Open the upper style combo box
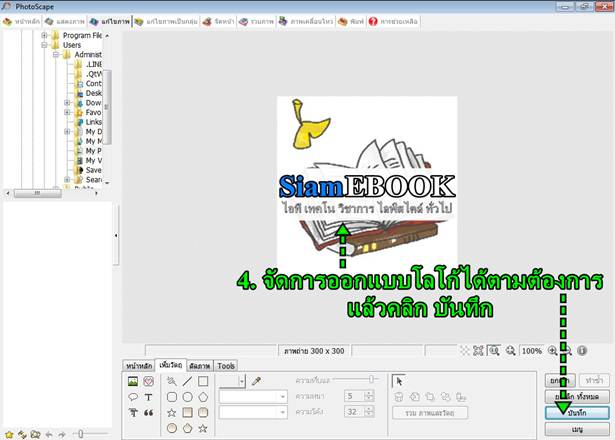Image resolution: width=615 pixels, height=440 pixels. point(253,396)
